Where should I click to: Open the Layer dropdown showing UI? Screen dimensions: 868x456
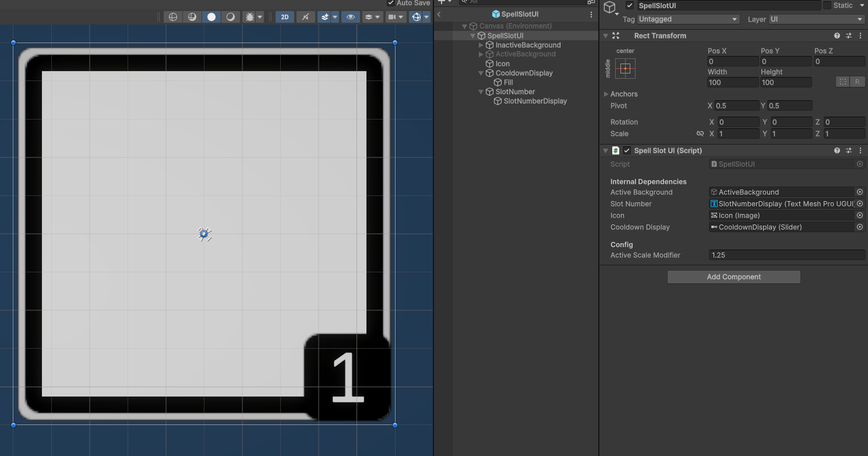click(x=815, y=19)
